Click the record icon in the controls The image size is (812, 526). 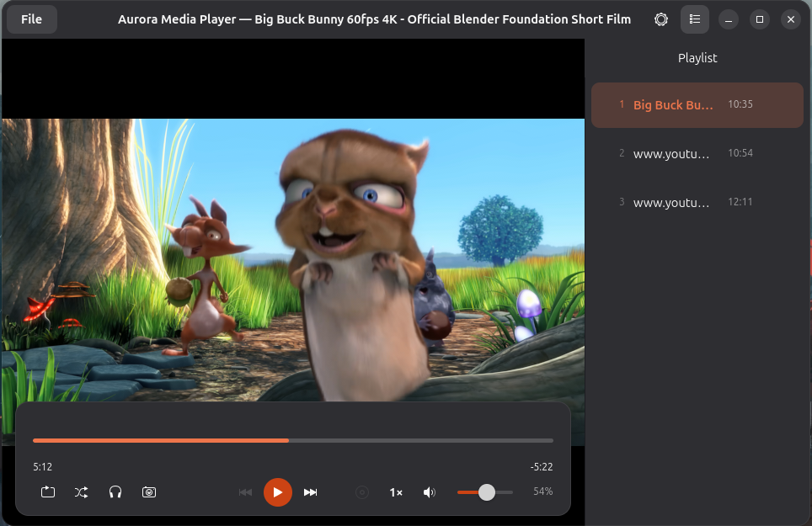[x=361, y=492]
